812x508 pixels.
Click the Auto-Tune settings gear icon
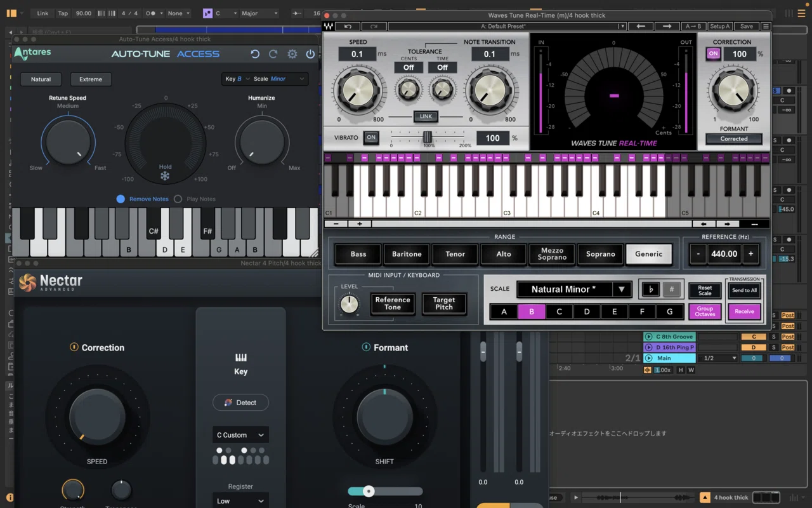tap(292, 54)
